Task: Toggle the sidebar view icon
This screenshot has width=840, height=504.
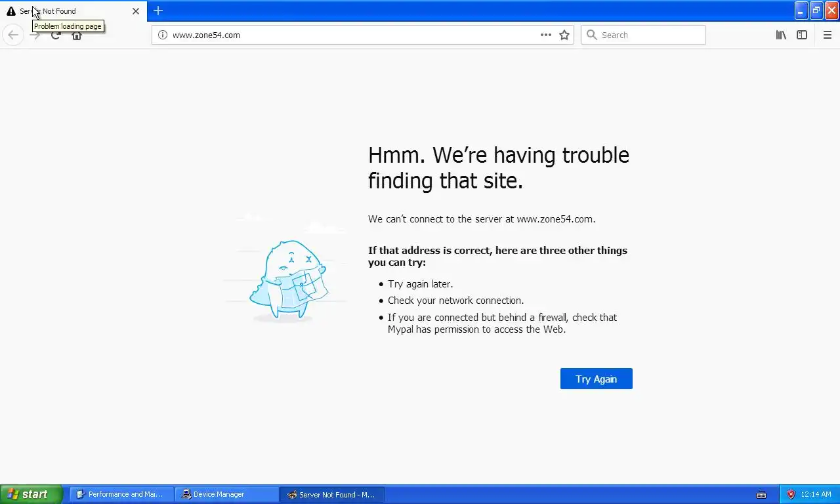Action: point(802,35)
